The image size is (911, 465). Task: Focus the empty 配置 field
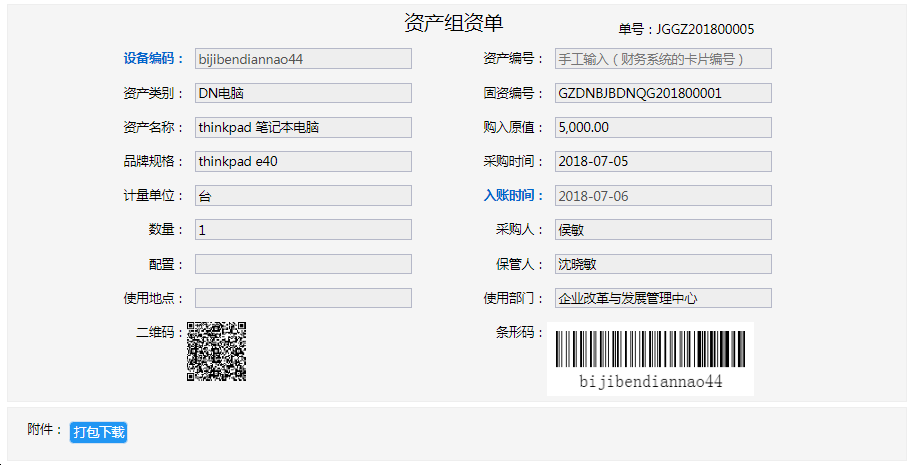[x=303, y=264]
